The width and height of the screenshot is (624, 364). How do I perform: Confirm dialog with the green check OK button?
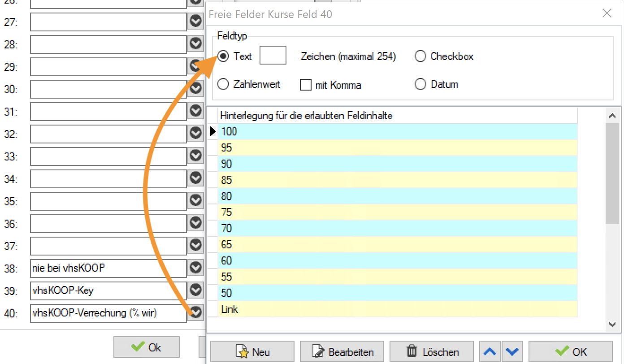pyautogui.click(x=570, y=352)
